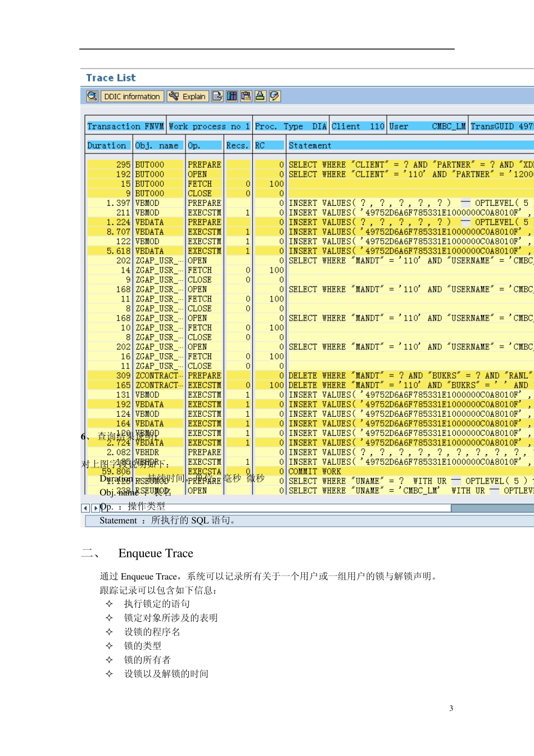Click CLOSE operation in the BUT000 row
This screenshot has width=534, height=756.
[200, 193]
